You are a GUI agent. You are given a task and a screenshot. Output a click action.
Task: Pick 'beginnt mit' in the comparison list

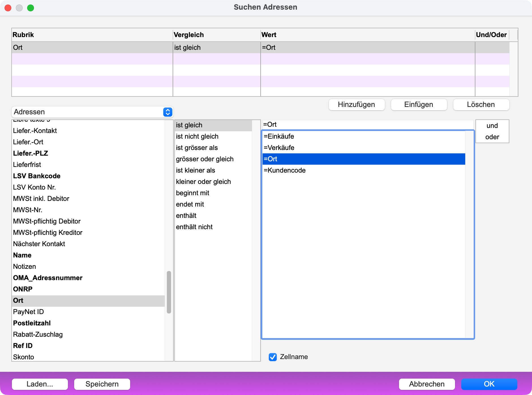coord(192,193)
